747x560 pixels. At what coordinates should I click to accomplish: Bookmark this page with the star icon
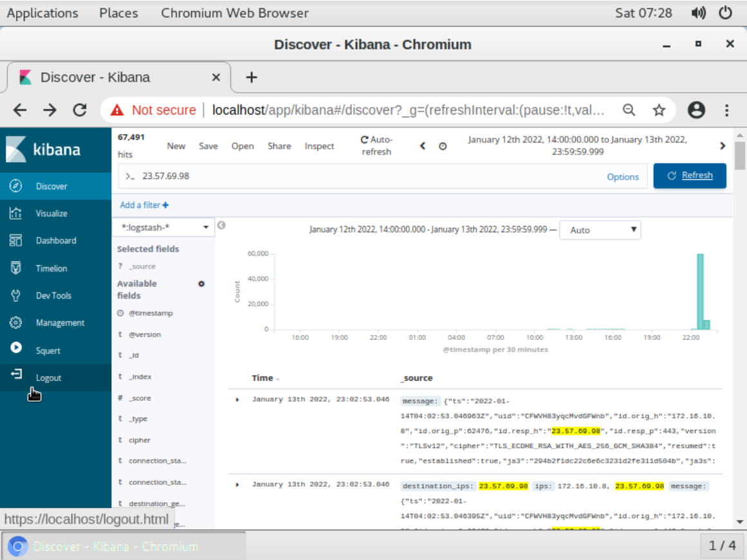click(659, 110)
